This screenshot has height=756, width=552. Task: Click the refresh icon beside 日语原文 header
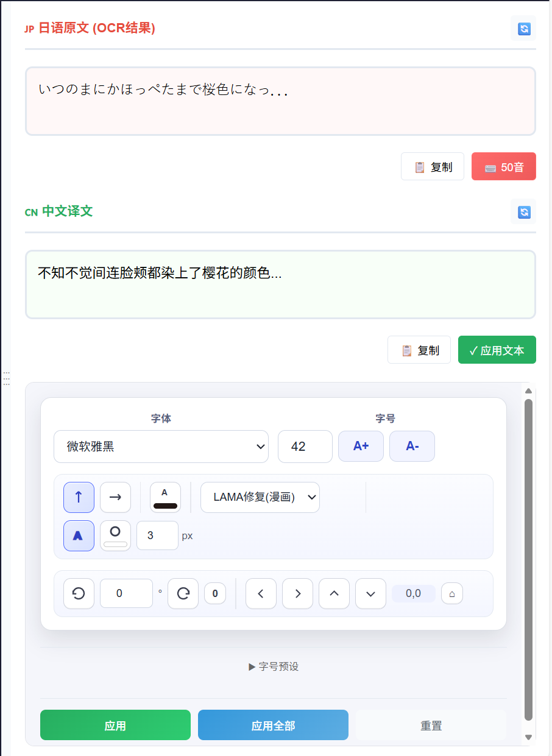[x=523, y=29]
